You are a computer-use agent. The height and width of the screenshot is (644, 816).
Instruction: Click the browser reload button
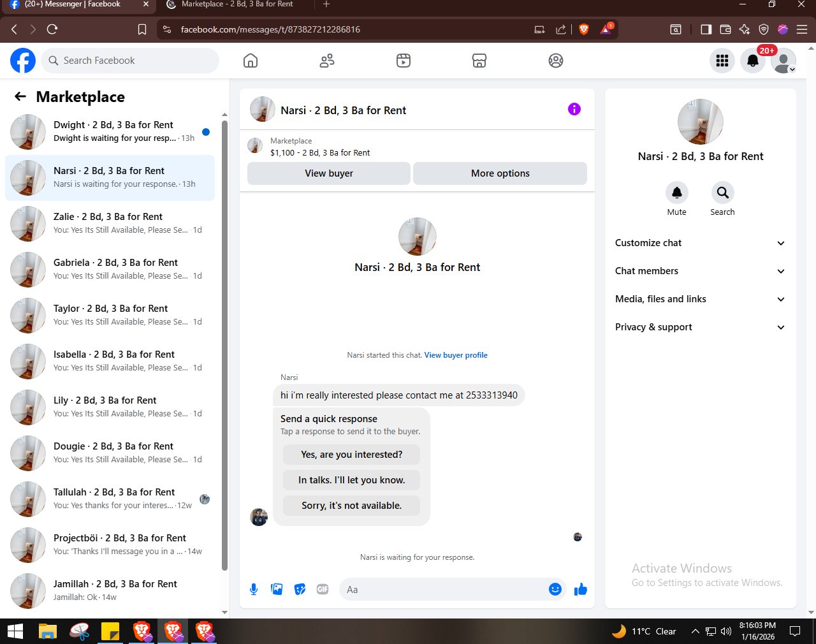point(52,29)
